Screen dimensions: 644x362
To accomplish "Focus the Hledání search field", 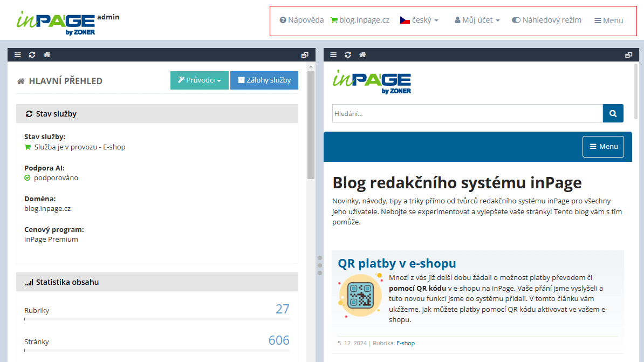I will (468, 113).
